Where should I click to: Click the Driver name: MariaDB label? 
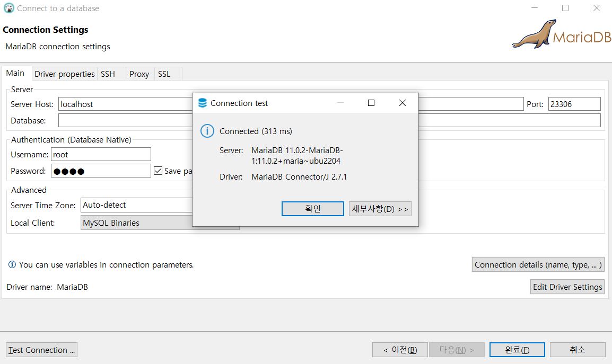click(x=47, y=287)
